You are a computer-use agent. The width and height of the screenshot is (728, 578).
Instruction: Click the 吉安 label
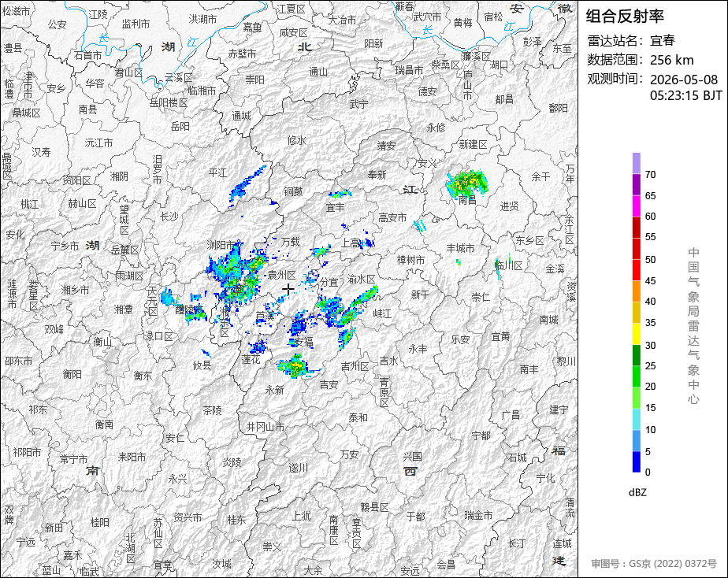coord(329,384)
